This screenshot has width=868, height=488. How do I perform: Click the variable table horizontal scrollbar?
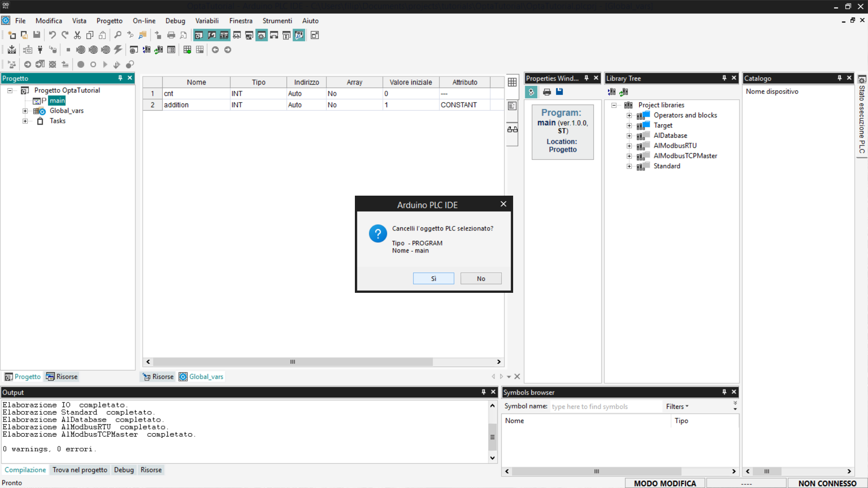(x=292, y=362)
